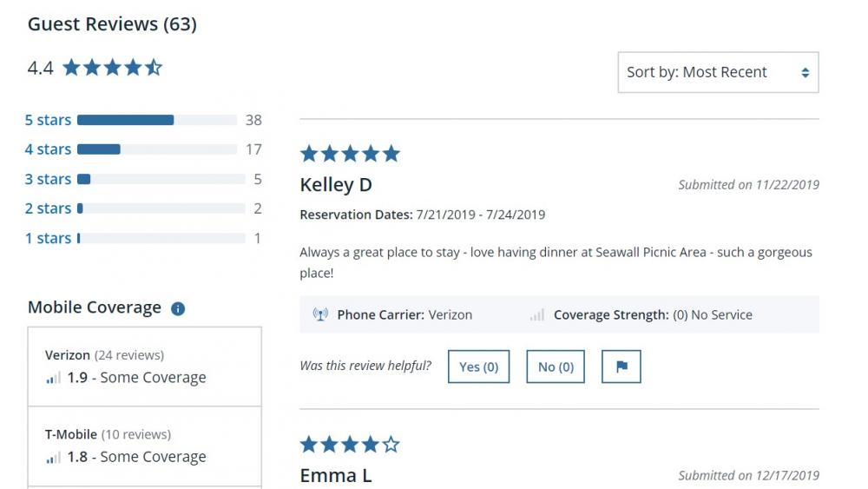Select the T-Mobile coverage card

(145, 446)
